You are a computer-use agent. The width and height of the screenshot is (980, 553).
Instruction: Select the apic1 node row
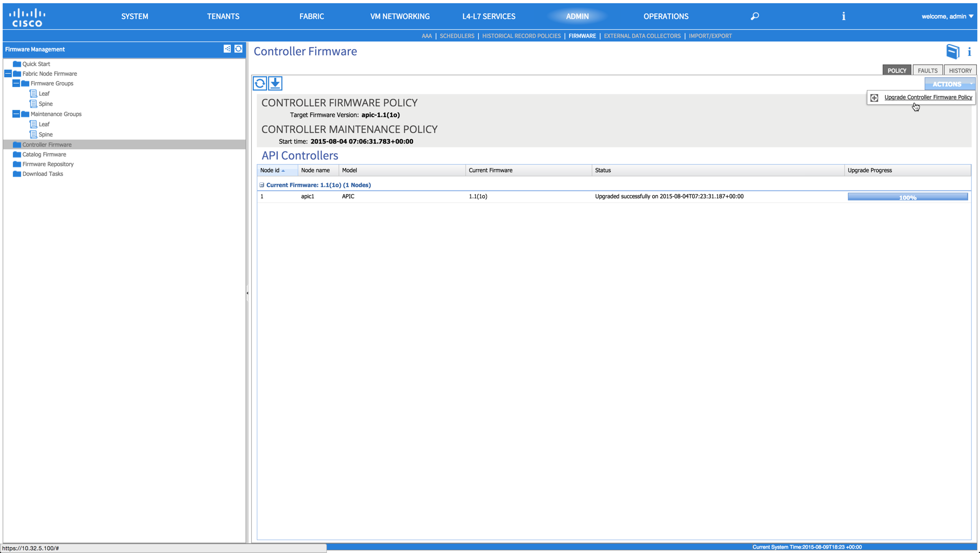point(614,196)
